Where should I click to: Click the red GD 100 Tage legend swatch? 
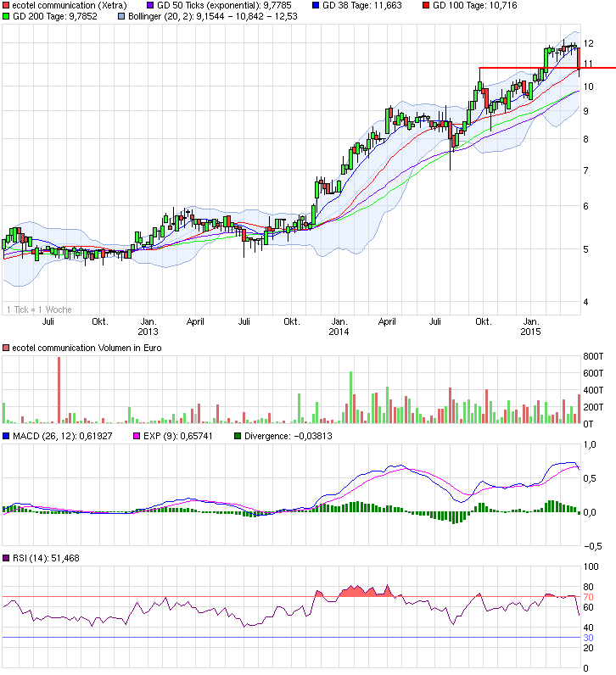[426, 6]
